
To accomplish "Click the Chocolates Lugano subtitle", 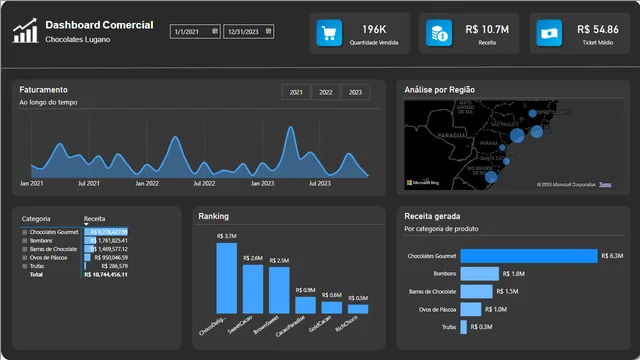I will (78, 40).
